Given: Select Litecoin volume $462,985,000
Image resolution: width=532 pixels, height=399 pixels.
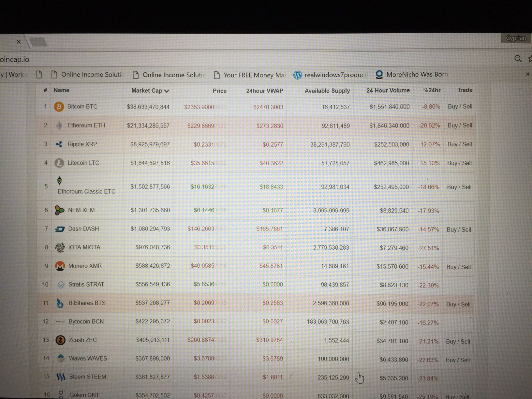Looking at the screenshot, I should pos(391,163).
